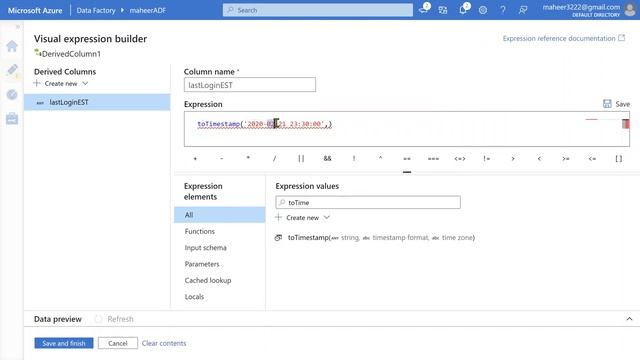
Task: Expand the left sidebar chevron
Action: (18, 27)
